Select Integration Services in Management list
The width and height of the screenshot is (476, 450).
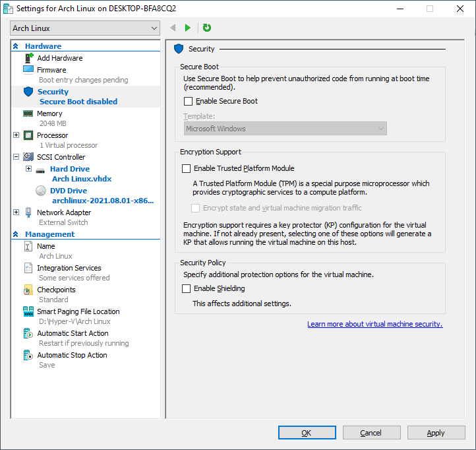(x=69, y=268)
